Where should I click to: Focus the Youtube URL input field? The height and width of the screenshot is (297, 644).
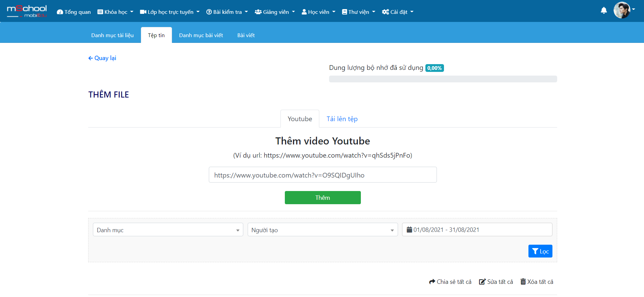pyautogui.click(x=323, y=175)
